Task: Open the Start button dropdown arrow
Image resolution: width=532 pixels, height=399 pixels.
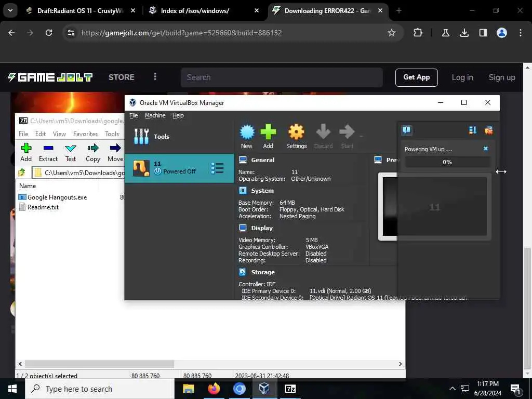Action: click(361, 137)
